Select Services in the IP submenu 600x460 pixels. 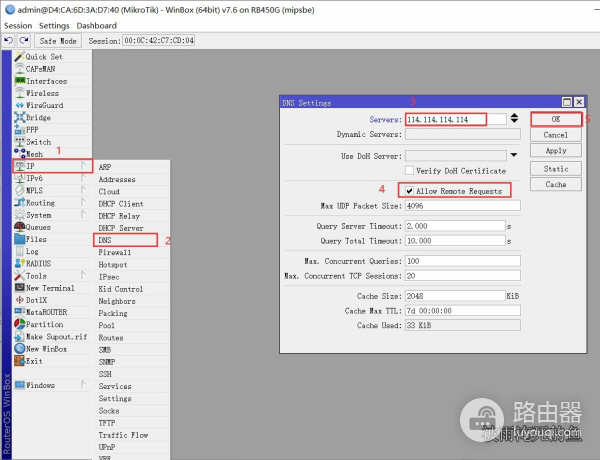coord(132,386)
